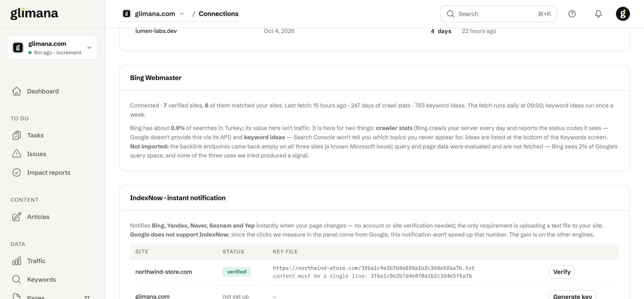Expand the glimana.com site switcher chevron
Image resolution: width=644 pixels, height=299 pixels.
(x=89, y=48)
